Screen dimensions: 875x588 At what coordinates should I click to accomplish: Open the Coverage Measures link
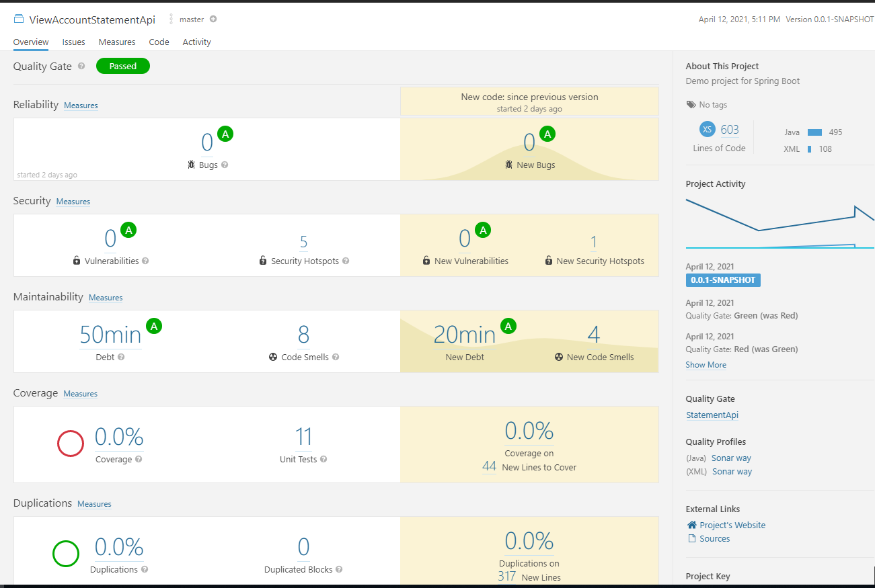[x=81, y=394]
